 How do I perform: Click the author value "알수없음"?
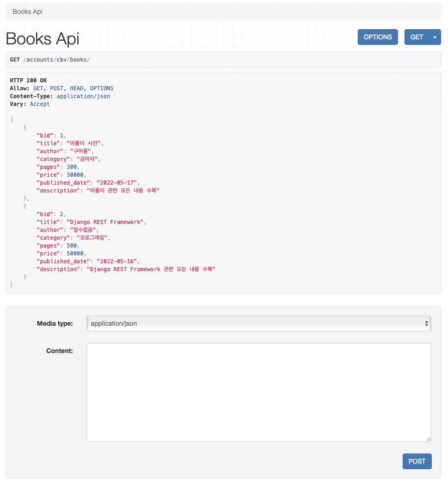coord(83,230)
